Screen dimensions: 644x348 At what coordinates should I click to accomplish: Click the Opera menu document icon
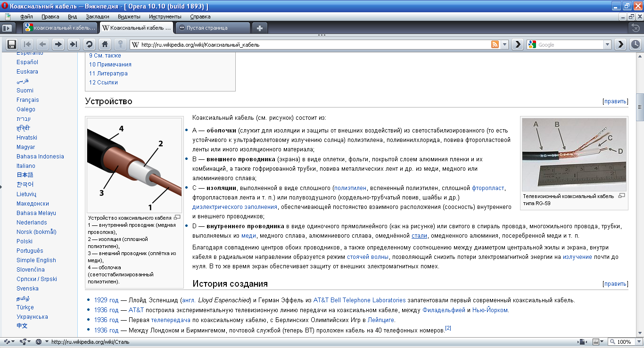tap(8, 16)
